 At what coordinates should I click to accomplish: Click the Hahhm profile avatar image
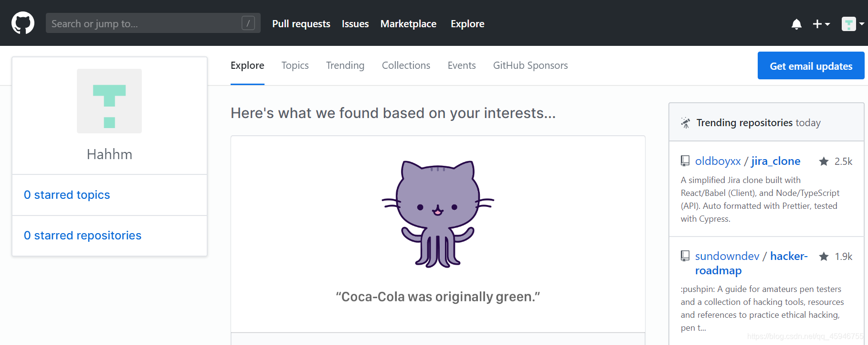pyautogui.click(x=109, y=101)
